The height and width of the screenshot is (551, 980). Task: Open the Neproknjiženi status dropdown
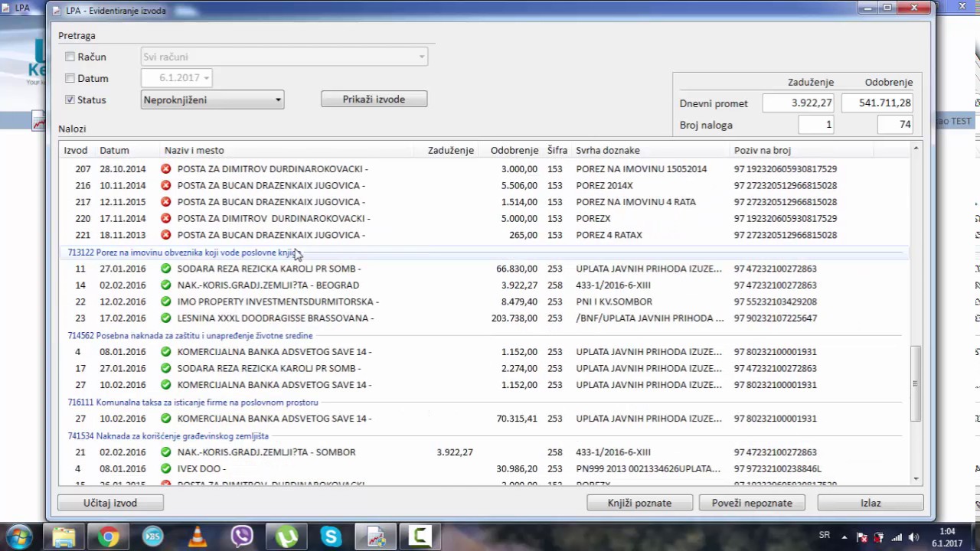212,99
